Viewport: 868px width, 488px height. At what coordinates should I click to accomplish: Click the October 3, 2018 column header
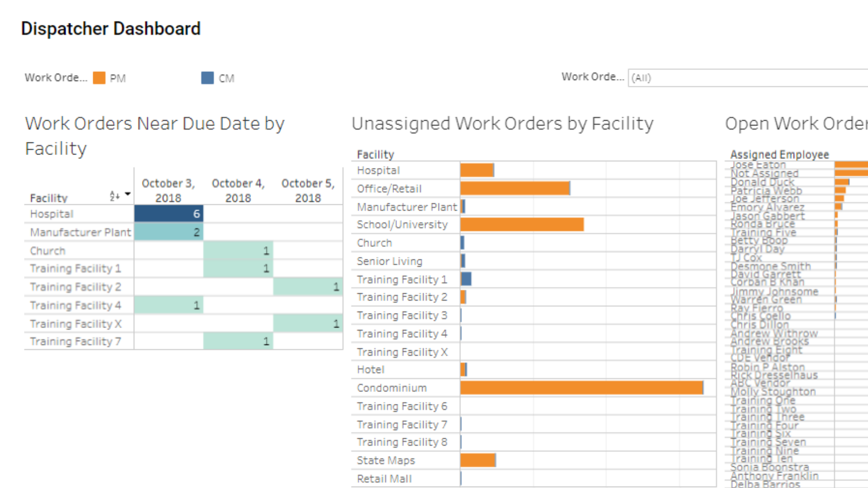(x=168, y=190)
